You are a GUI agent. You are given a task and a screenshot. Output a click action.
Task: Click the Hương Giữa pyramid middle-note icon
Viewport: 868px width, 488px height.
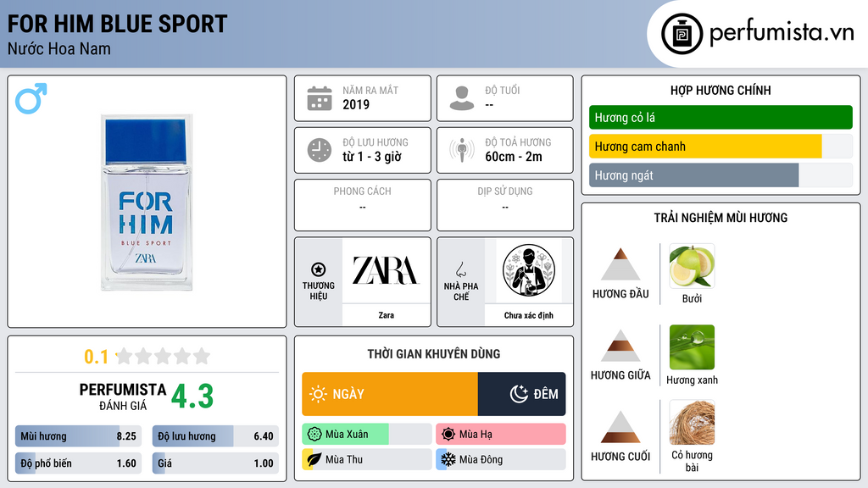(620, 346)
